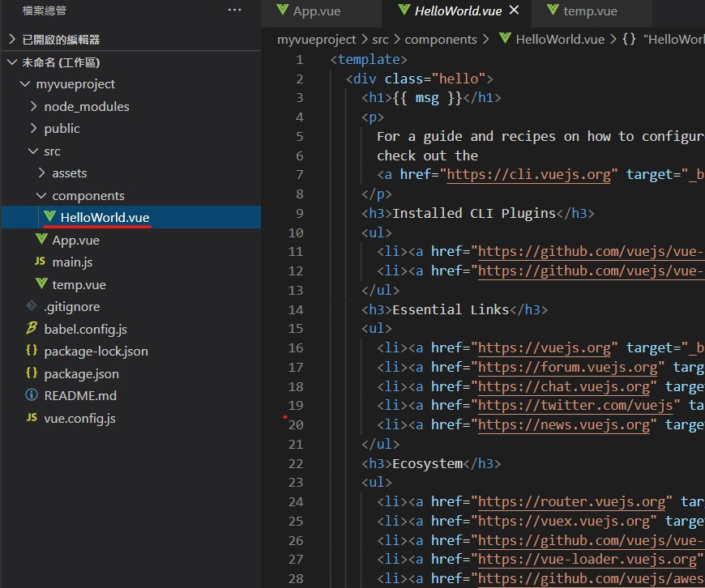Viewport: 705px width, 588px height.
Task: Click the <template> tag on line 1
Action: coord(369,59)
